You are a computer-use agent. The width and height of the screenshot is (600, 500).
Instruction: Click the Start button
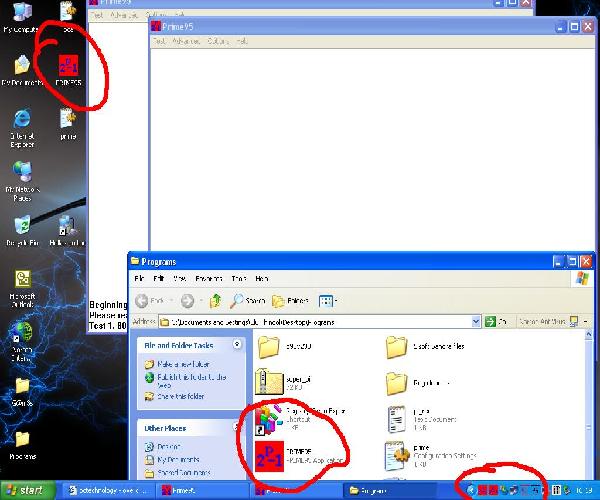point(28,490)
